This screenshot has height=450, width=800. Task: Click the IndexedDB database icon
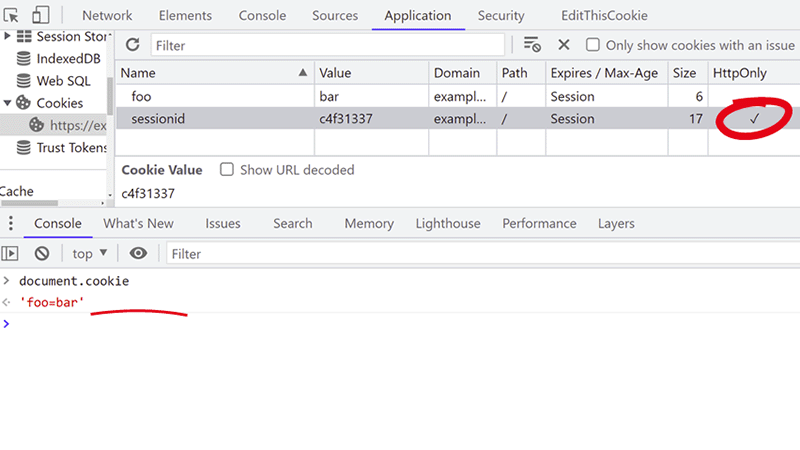23,59
